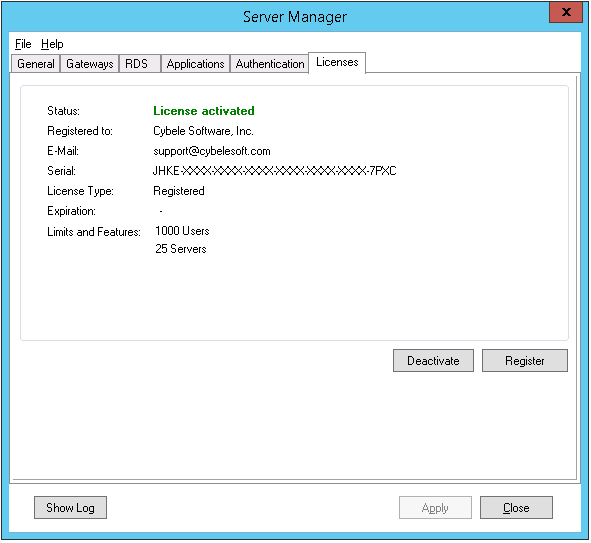This screenshot has width=591, height=543.
Task: Go to the Applications tab
Action: pyautogui.click(x=195, y=64)
